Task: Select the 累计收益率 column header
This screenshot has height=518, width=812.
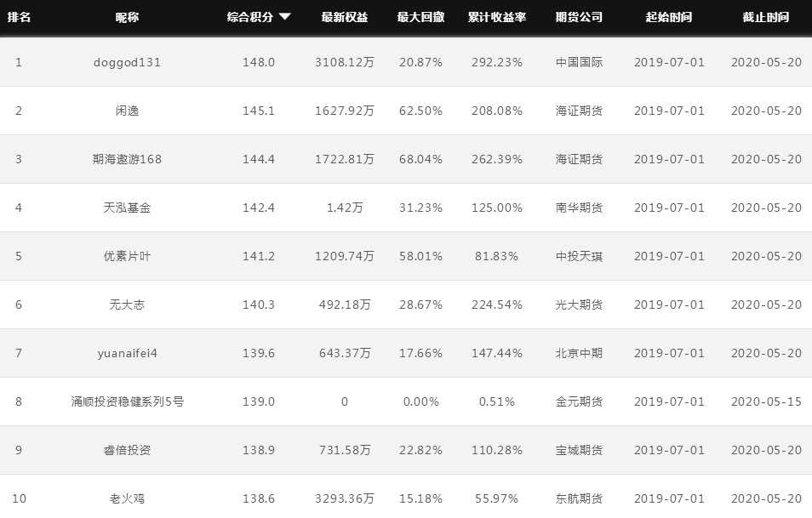Action: click(497, 17)
